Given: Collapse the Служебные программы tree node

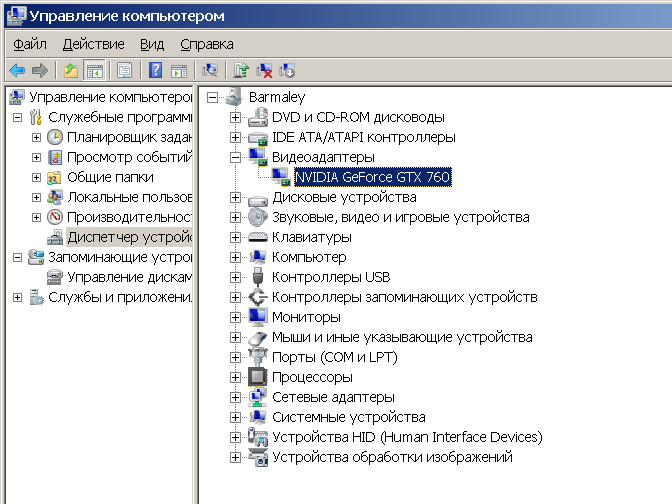Looking at the screenshot, I should (17, 118).
